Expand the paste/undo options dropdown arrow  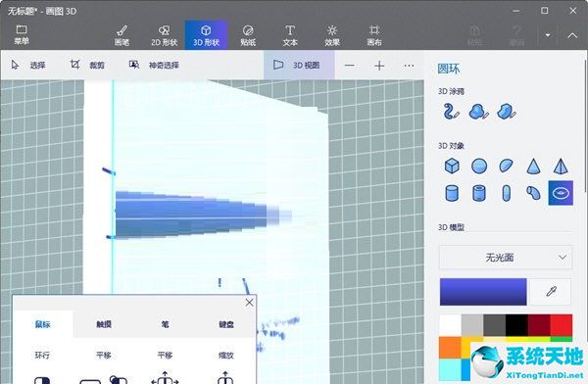(x=548, y=35)
